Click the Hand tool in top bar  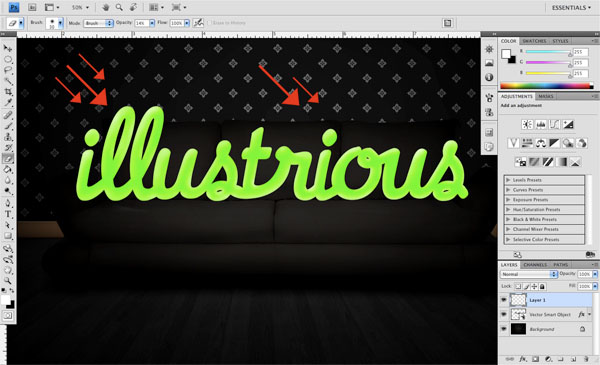107,7
